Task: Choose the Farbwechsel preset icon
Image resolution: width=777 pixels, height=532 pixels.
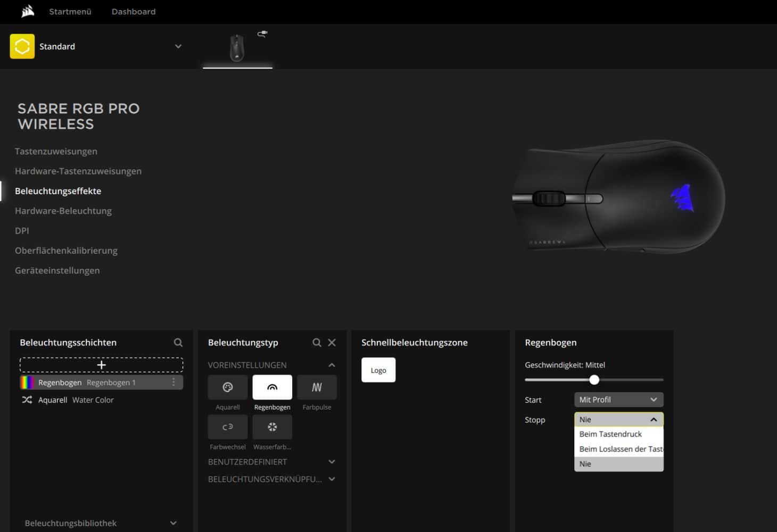Action: pyautogui.click(x=228, y=427)
